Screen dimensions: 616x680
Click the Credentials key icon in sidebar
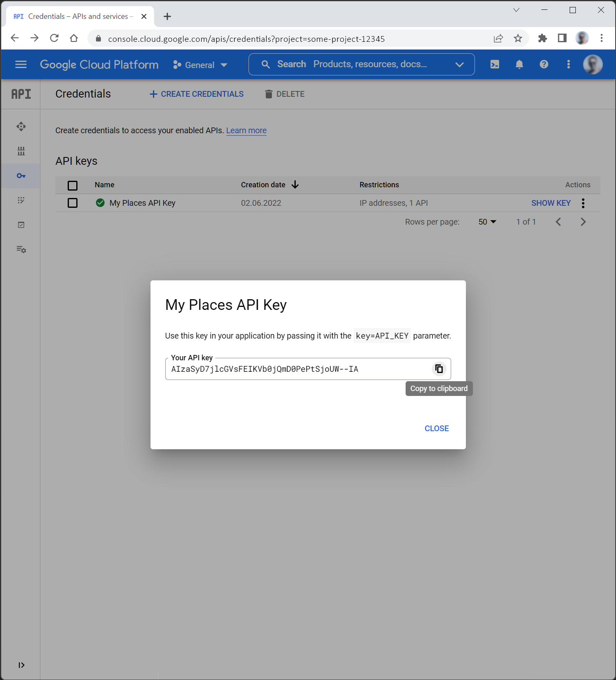click(x=21, y=176)
